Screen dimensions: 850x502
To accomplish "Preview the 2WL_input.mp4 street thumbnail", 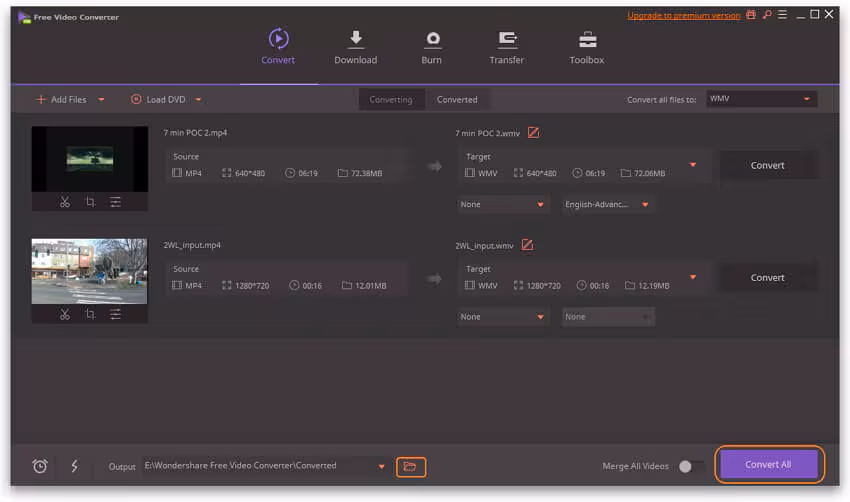I will point(89,271).
